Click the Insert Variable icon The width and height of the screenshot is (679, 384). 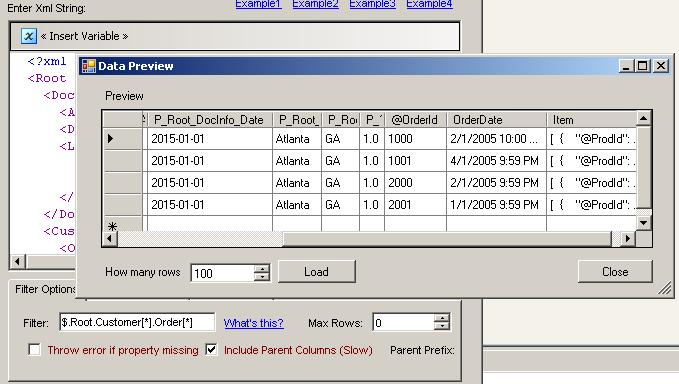pos(29,36)
